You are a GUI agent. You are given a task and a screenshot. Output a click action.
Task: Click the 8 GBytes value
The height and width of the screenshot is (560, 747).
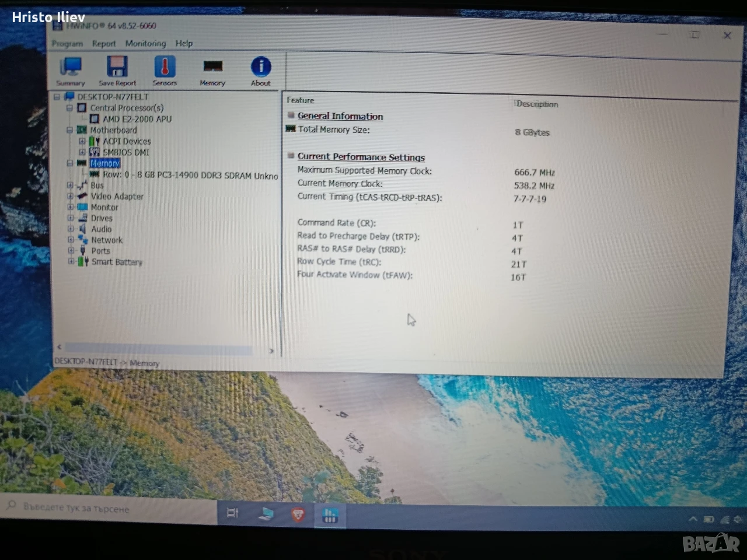532,132
